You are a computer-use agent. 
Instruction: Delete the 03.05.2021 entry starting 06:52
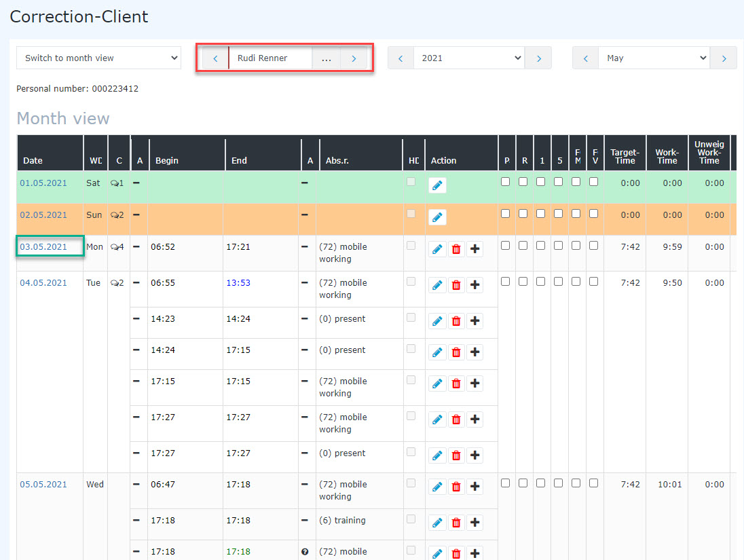pos(456,248)
